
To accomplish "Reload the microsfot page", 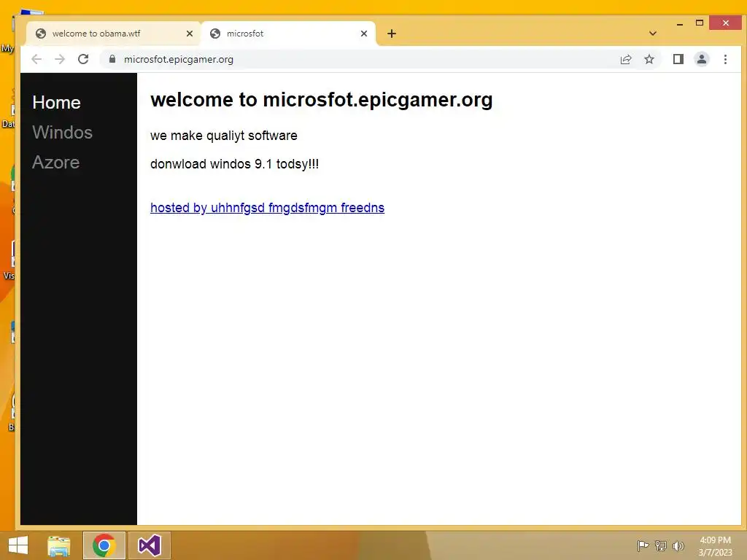I will (x=83, y=59).
